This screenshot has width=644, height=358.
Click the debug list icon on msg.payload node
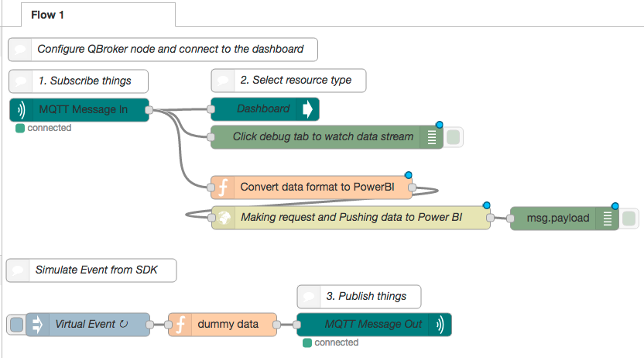pyautogui.click(x=609, y=219)
